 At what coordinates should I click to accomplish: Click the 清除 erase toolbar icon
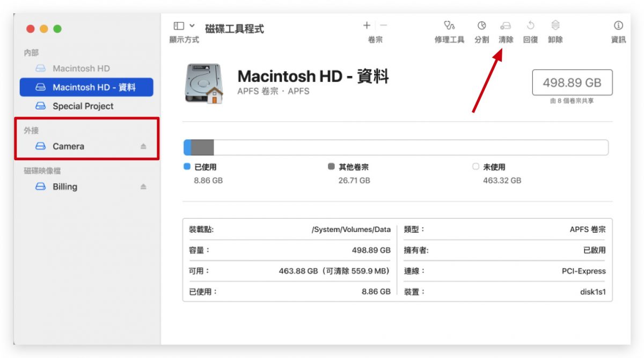coord(506,25)
